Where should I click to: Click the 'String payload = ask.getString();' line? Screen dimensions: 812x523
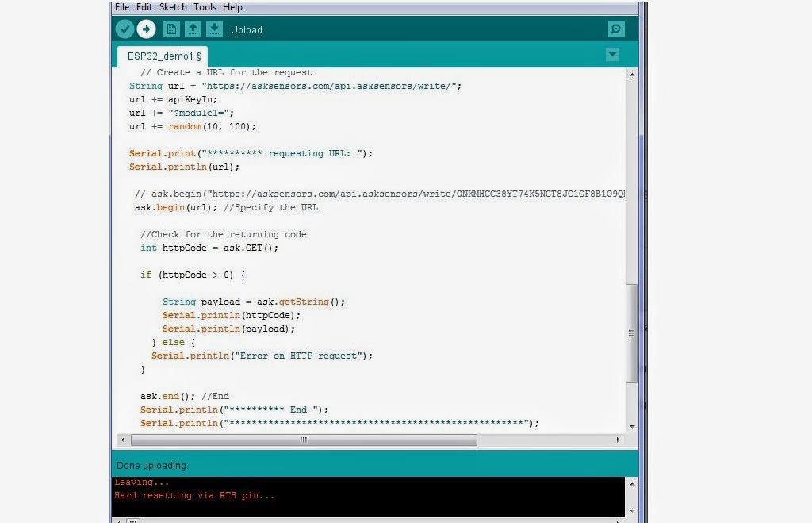254,302
